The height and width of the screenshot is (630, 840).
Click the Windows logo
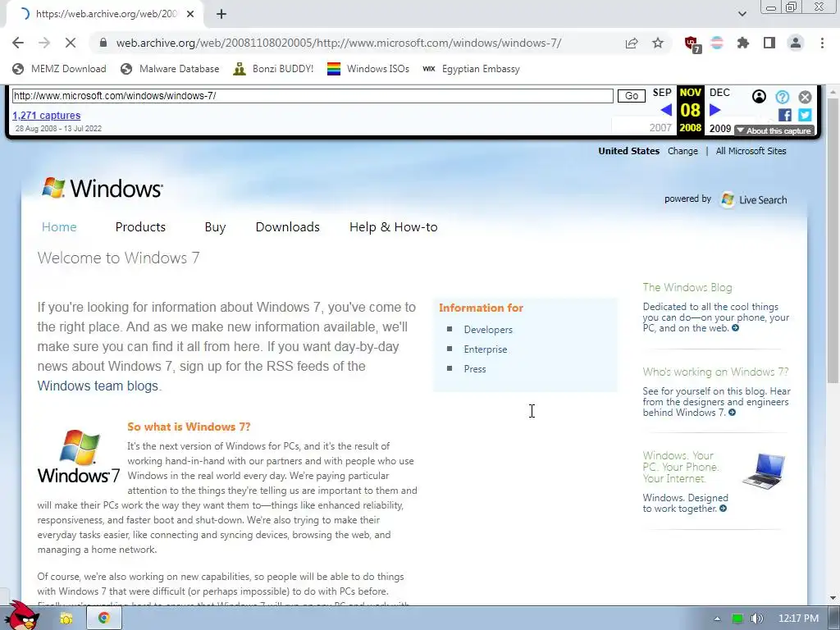point(102,188)
